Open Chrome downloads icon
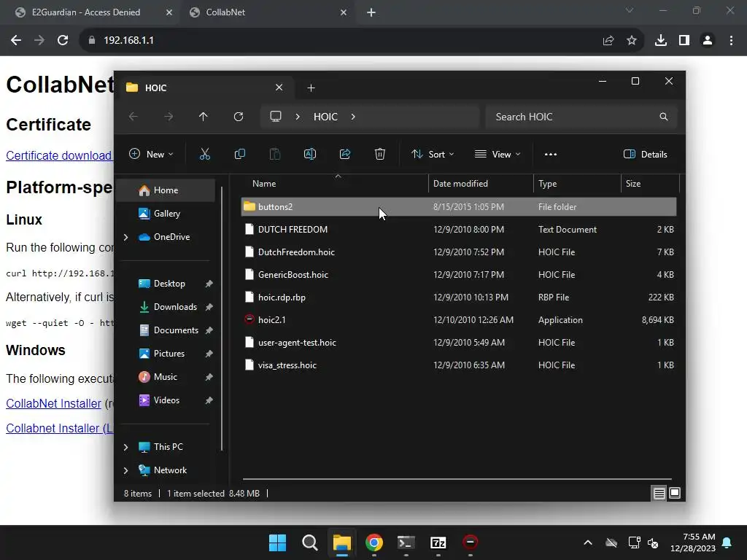 click(661, 41)
